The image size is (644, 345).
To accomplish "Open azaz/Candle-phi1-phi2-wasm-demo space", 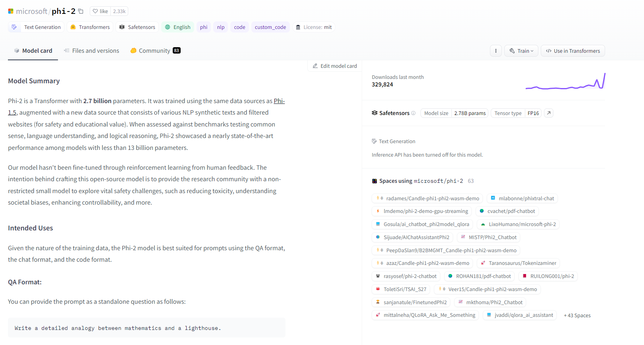I will 422,263.
